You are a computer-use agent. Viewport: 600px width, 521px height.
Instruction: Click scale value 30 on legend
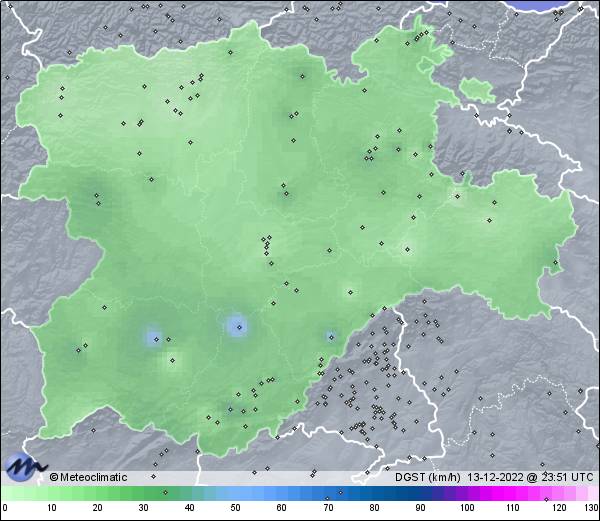[143, 508]
